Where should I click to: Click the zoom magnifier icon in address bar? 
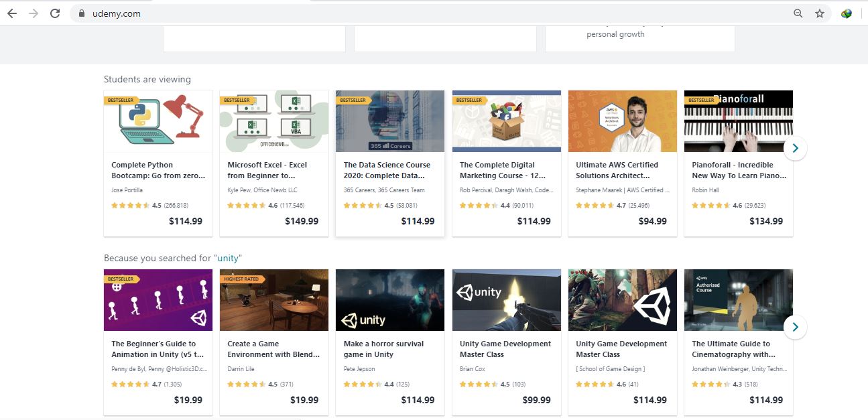click(x=798, y=13)
